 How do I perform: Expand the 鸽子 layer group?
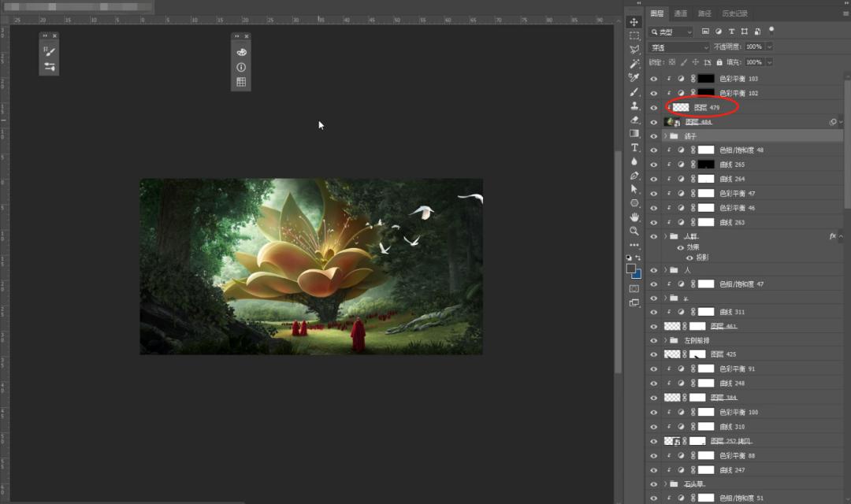pyautogui.click(x=665, y=136)
